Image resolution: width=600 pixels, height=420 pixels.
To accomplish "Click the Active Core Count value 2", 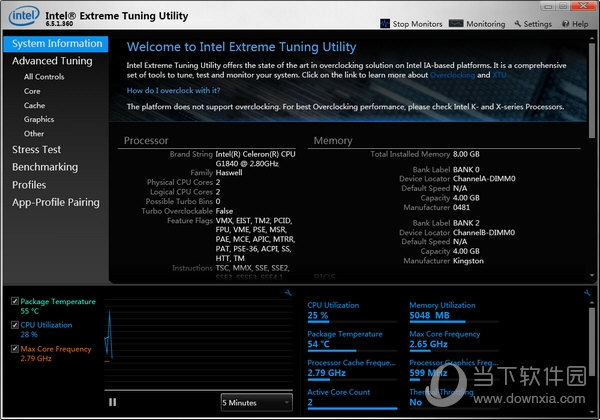I will (310, 402).
